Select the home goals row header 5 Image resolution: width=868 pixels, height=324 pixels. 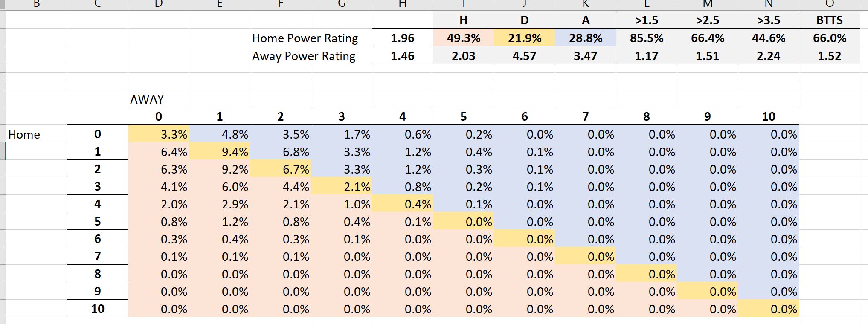[x=98, y=221]
